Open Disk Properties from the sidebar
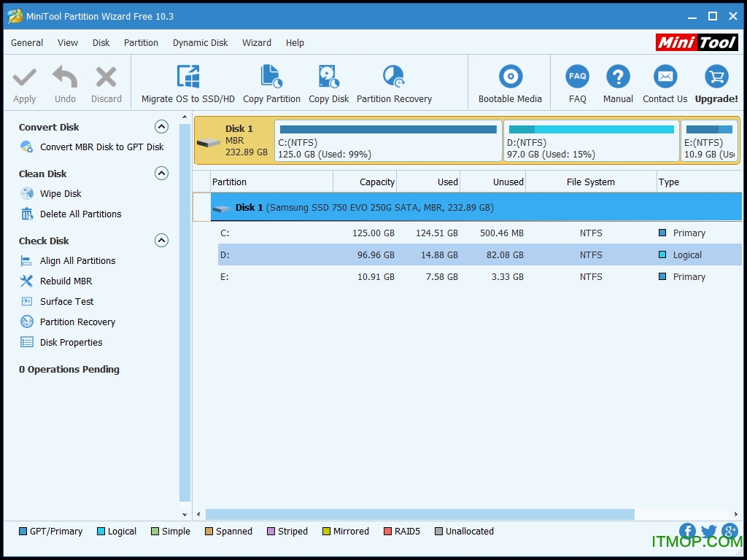The image size is (747, 560). (x=71, y=342)
